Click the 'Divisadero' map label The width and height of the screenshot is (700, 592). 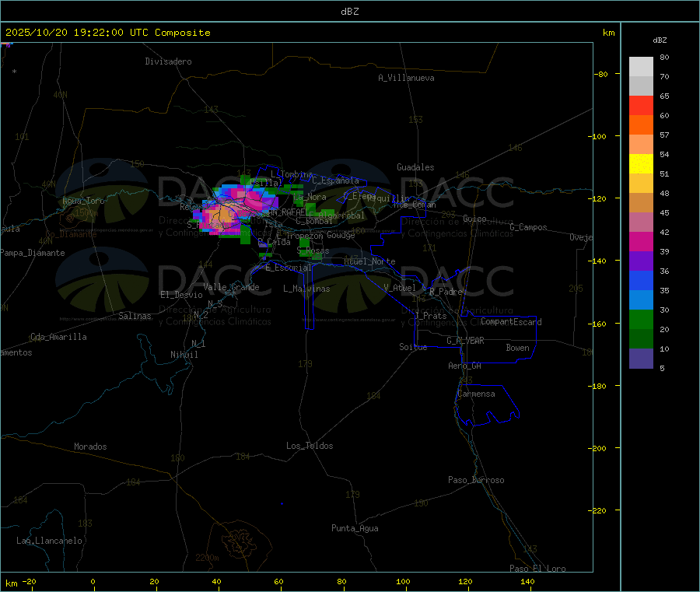pyautogui.click(x=168, y=61)
